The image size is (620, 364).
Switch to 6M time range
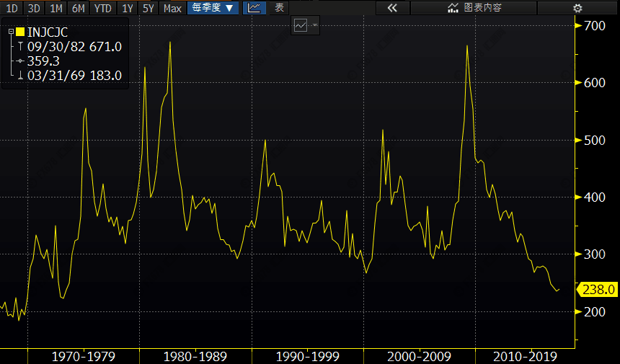pyautogui.click(x=79, y=8)
